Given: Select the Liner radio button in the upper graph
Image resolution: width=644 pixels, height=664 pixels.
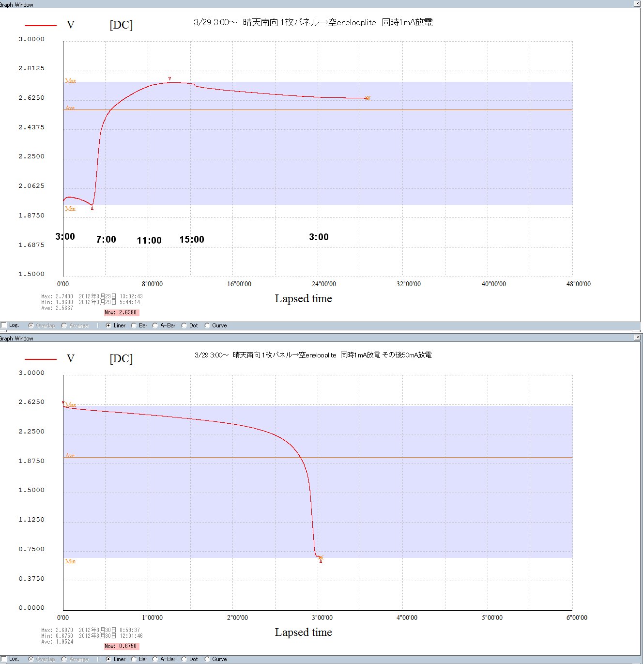Looking at the screenshot, I should (108, 326).
